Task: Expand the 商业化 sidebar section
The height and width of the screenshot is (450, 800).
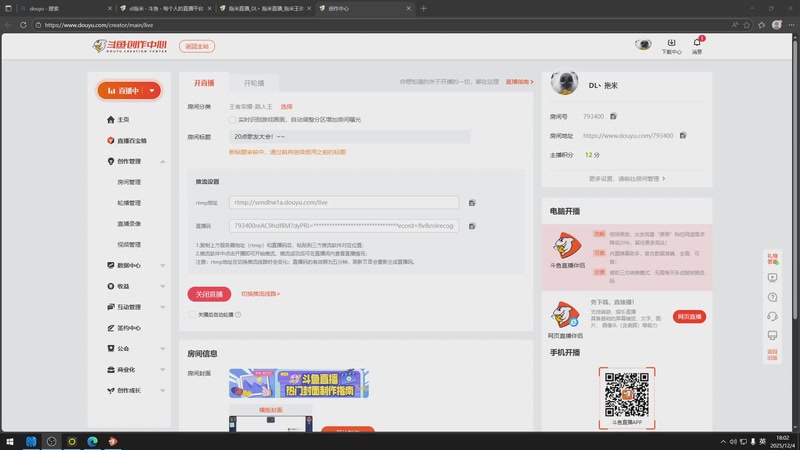Action: click(x=163, y=369)
